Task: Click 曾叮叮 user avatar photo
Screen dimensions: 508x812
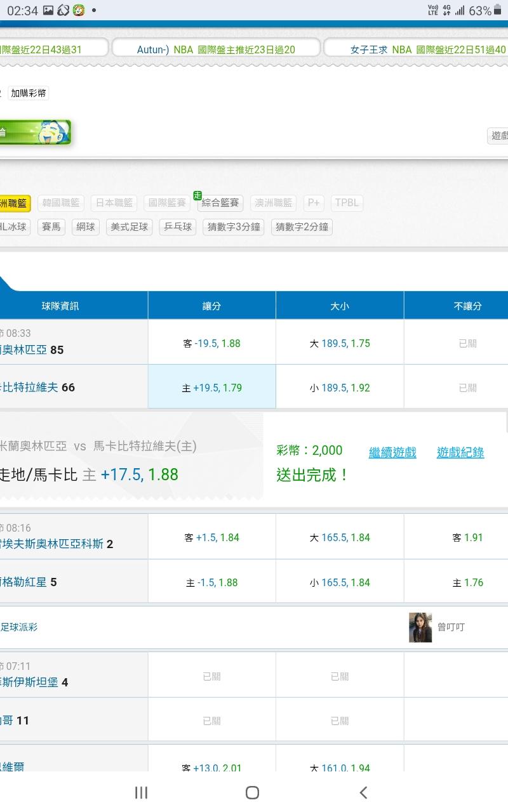Action: click(x=420, y=627)
